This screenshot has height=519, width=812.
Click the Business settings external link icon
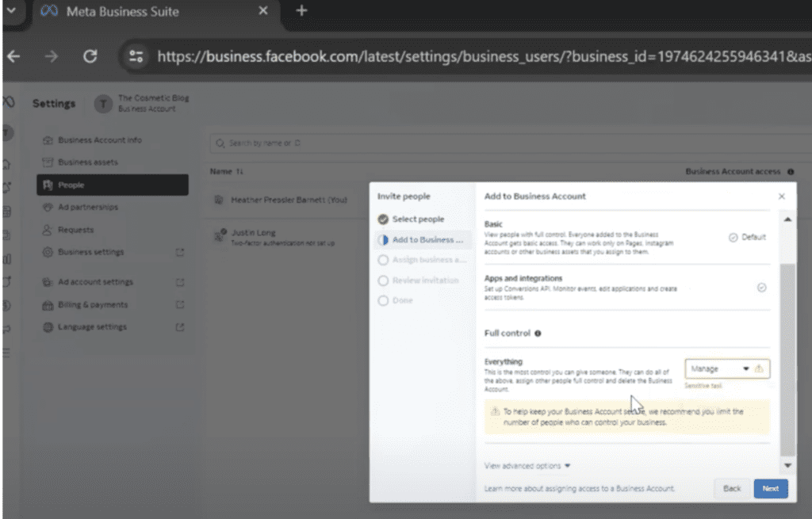click(x=179, y=253)
